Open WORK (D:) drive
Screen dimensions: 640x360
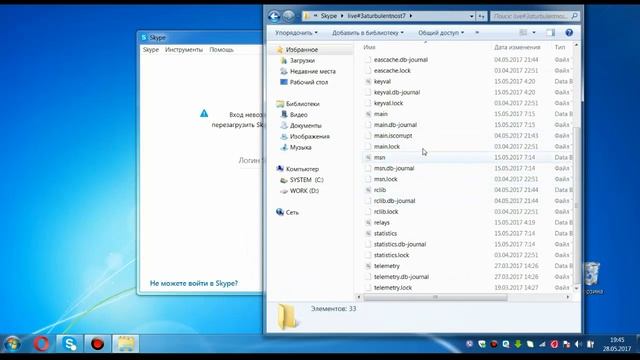304,191
